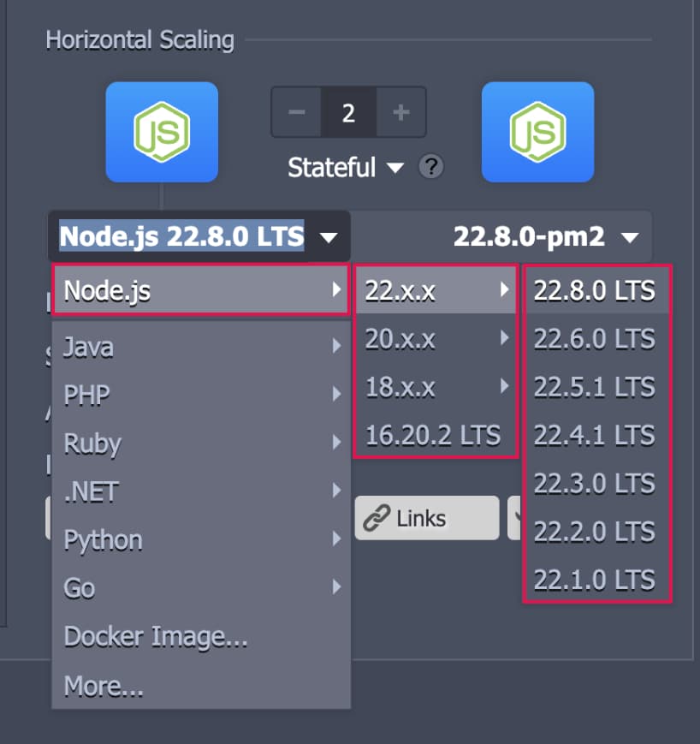Click the question mark help icon
Image resolution: width=700 pixels, height=744 pixels.
(x=431, y=167)
